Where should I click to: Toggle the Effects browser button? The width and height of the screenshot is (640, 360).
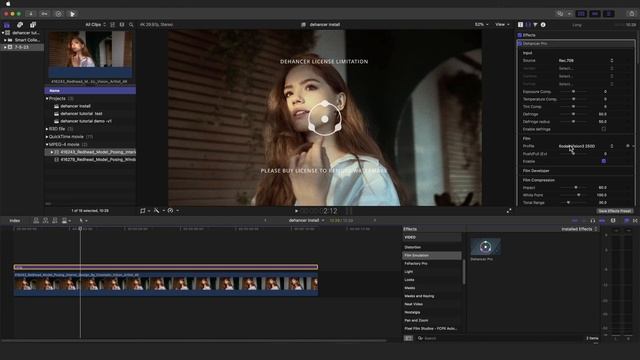click(627, 220)
